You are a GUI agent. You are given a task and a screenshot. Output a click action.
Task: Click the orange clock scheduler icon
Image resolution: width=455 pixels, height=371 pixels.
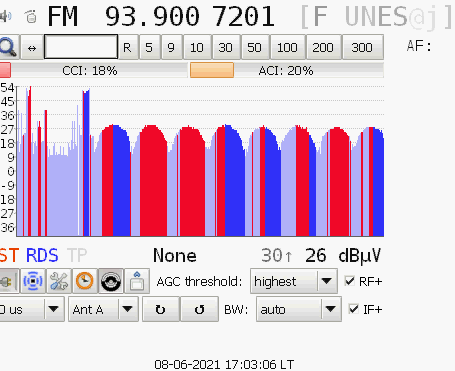pos(85,281)
